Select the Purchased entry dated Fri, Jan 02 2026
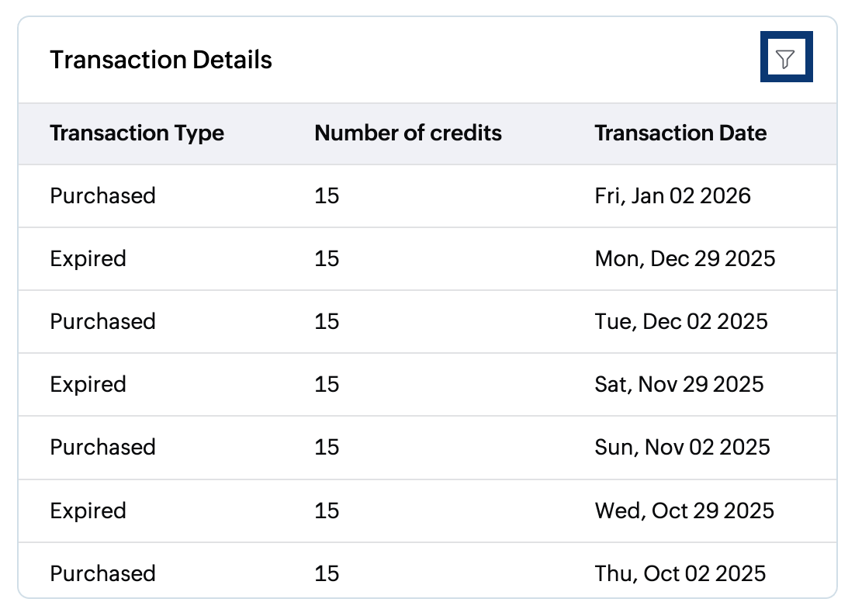 point(427,196)
